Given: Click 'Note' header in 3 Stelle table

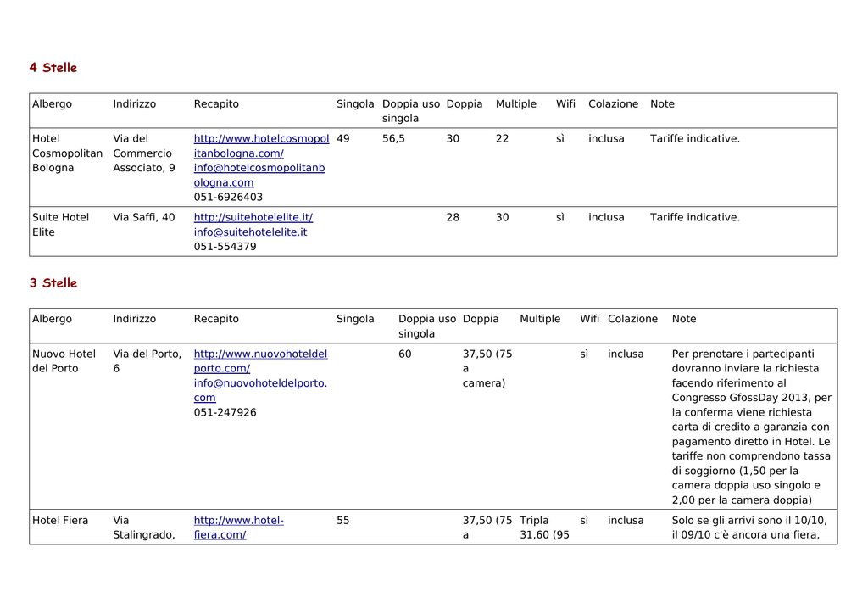Looking at the screenshot, I should pos(684,319).
